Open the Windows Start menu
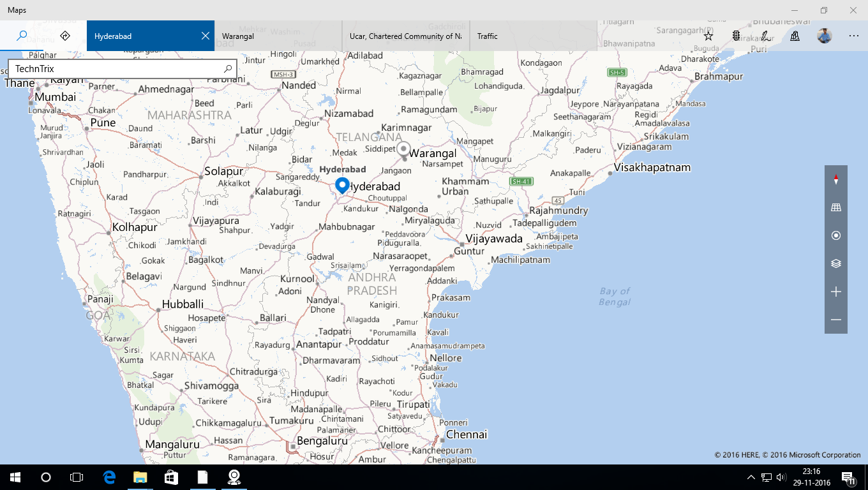This screenshot has width=868, height=490. click(15, 477)
